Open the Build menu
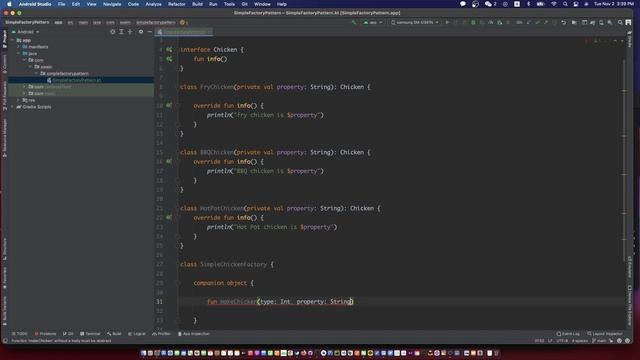 pyautogui.click(x=197, y=4)
